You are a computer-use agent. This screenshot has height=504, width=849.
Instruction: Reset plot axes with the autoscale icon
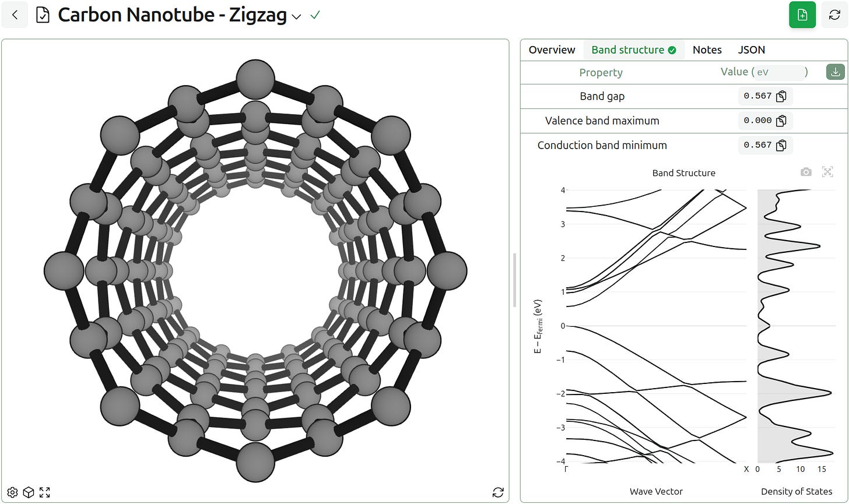point(827,172)
